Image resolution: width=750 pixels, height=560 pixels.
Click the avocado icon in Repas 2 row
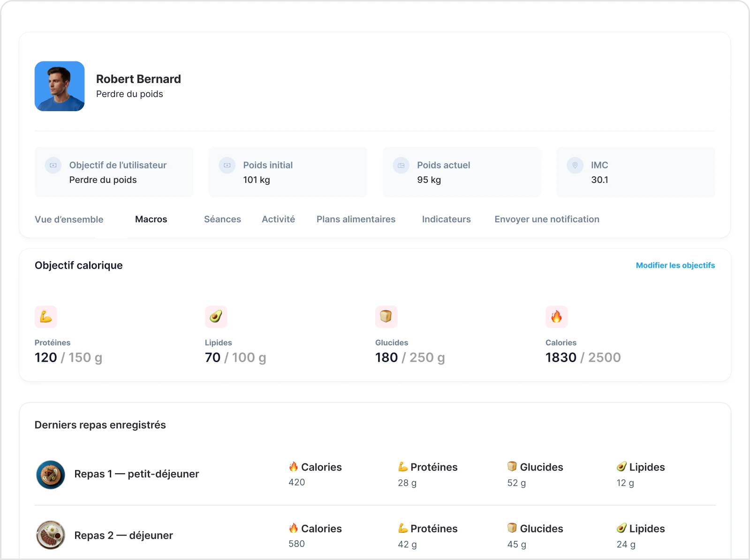621,528
